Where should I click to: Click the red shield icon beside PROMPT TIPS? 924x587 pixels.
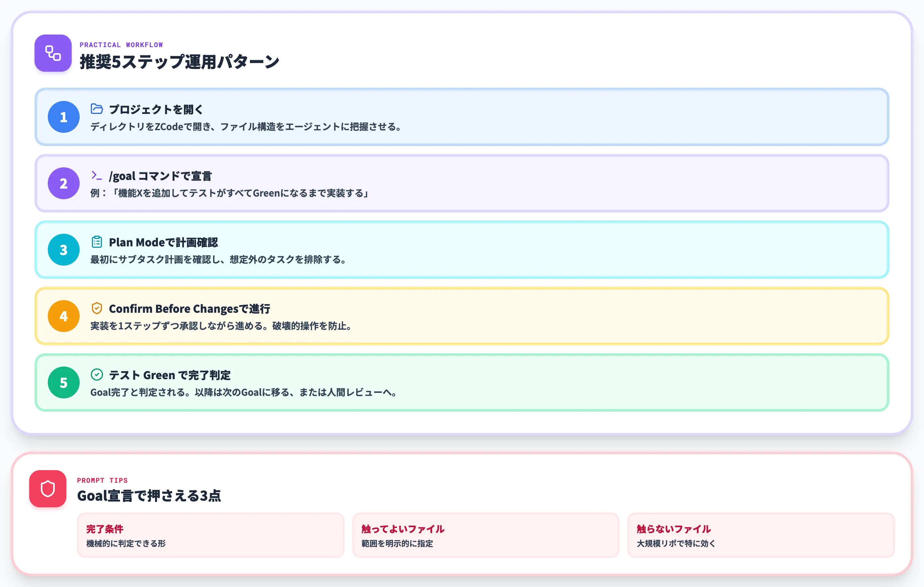(x=47, y=488)
